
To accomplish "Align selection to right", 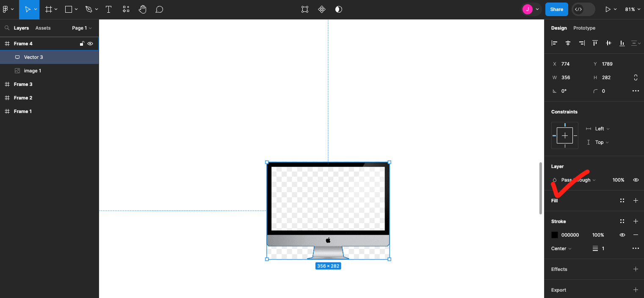I will (x=582, y=43).
